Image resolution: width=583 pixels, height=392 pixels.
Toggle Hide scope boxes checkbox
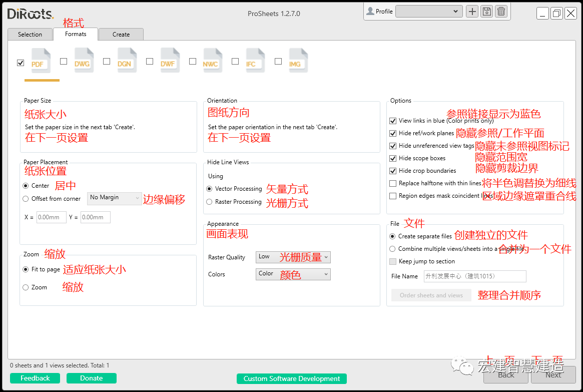[x=393, y=158]
